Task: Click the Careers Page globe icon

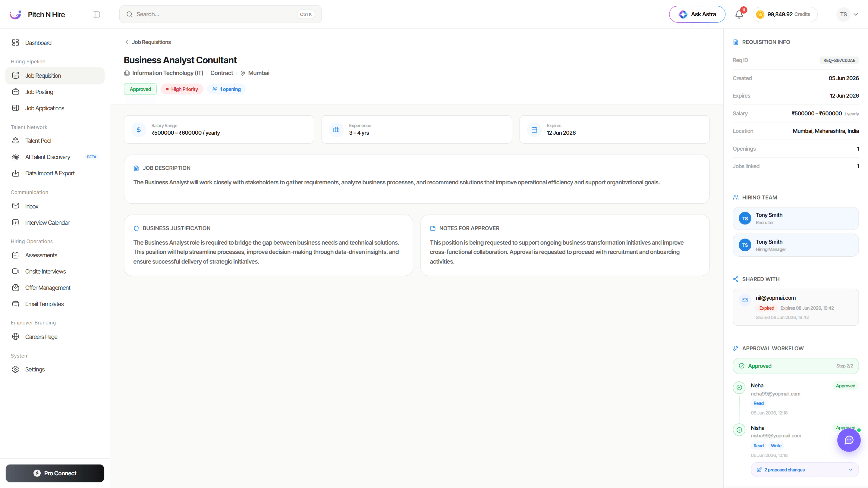Action: [15, 337]
